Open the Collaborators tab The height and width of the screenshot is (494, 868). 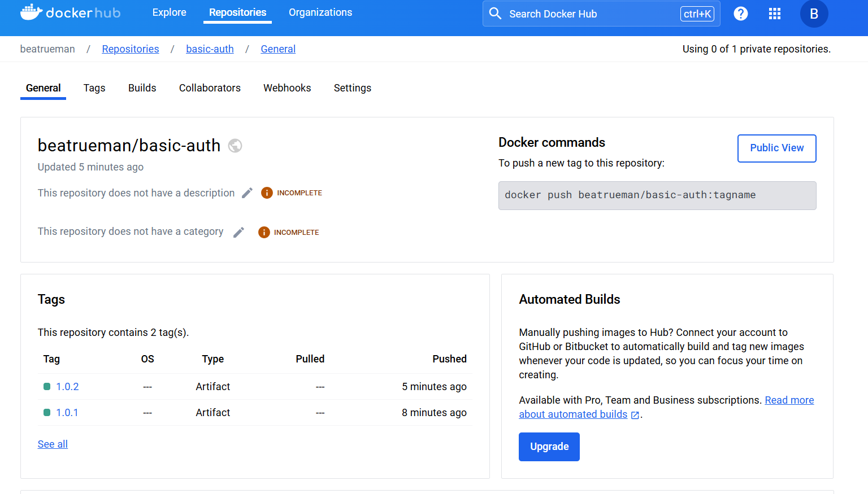click(210, 88)
